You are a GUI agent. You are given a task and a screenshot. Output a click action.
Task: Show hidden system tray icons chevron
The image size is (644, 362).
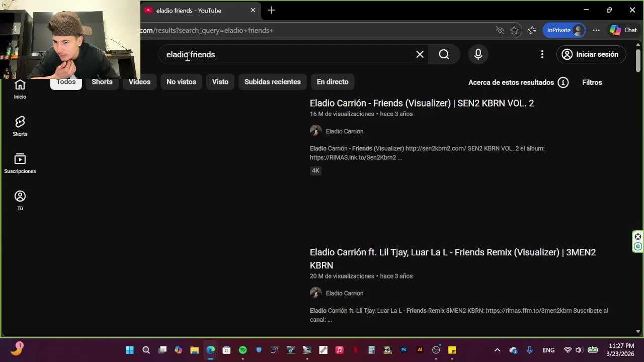[x=497, y=350]
